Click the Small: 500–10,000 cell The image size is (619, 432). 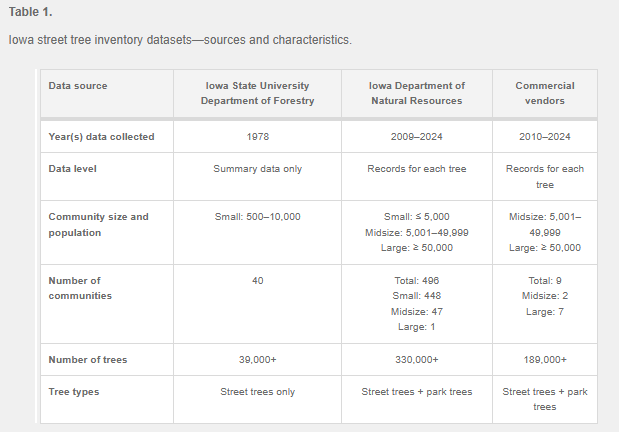pyautogui.click(x=257, y=216)
